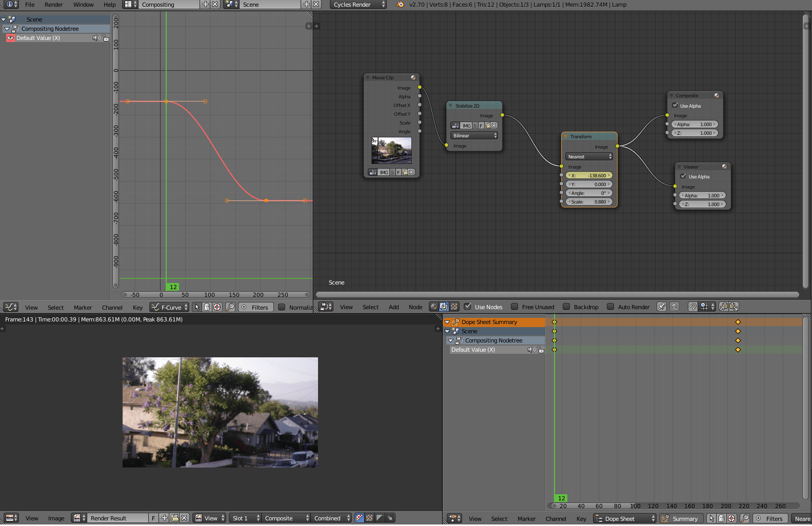Image resolution: width=812 pixels, height=526 pixels.
Task: Open graph editor type selector icon
Action: 11,308
